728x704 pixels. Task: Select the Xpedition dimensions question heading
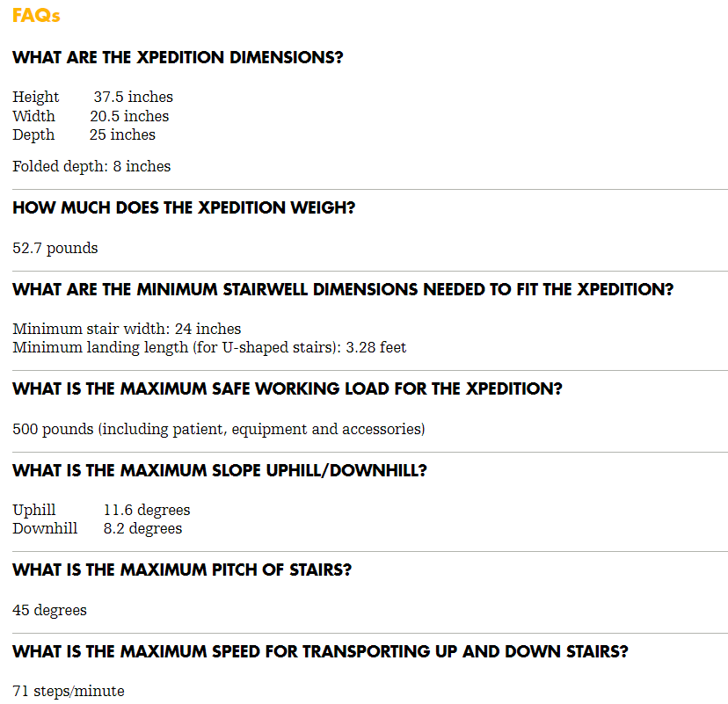[x=178, y=58]
